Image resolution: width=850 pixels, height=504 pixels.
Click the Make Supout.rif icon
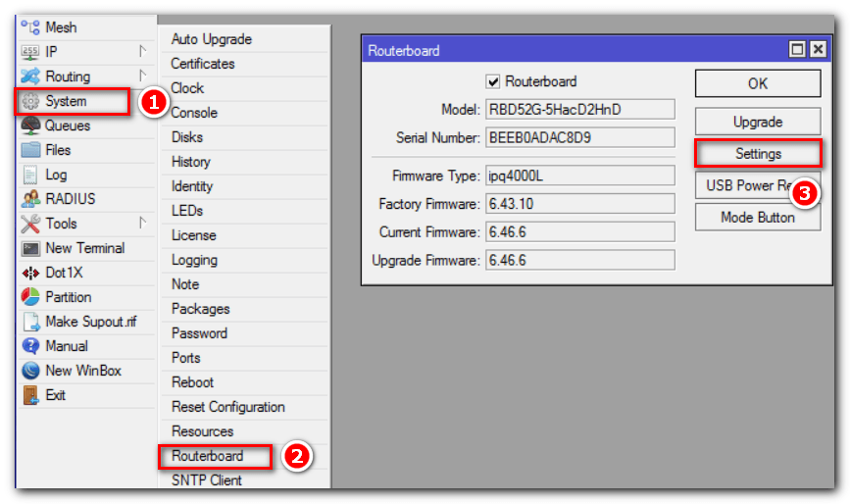(x=31, y=322)
